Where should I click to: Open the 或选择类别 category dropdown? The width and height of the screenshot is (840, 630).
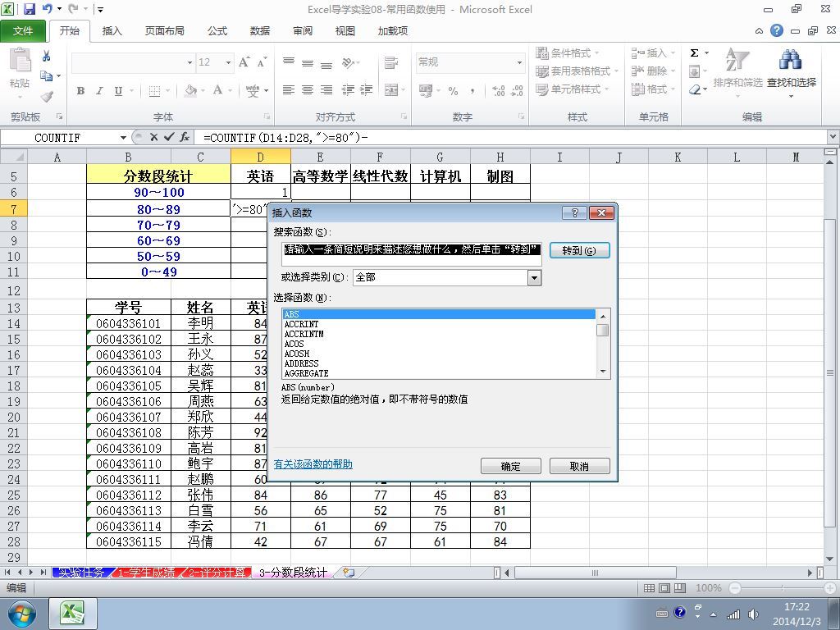click(534, 277)
